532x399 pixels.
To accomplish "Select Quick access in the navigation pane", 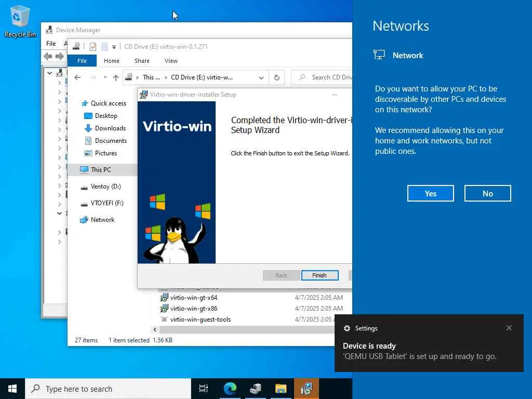I will pyautogui.click(x=104, y=103).
